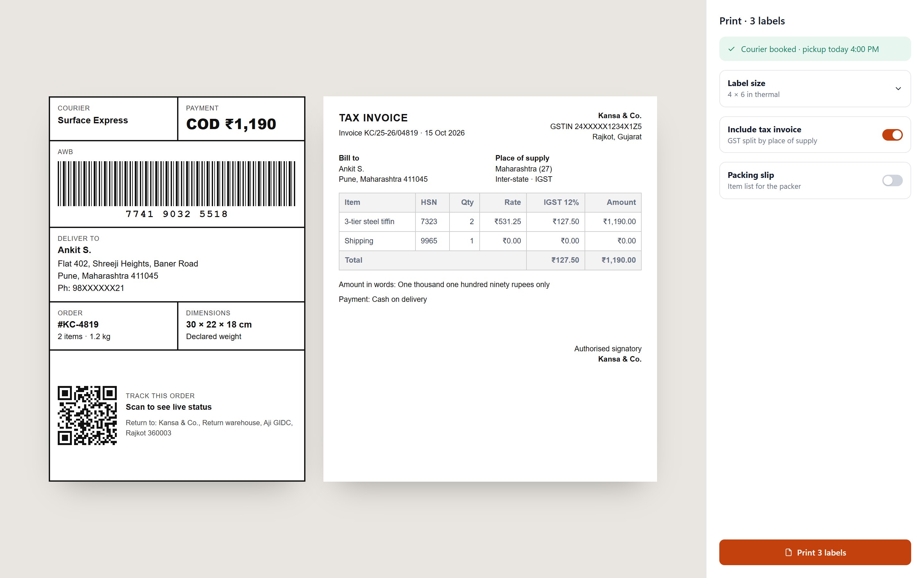The image size is (924, 578).
Task: Click 'Payment: Cash on delivery' text
Action: point(382,299)
